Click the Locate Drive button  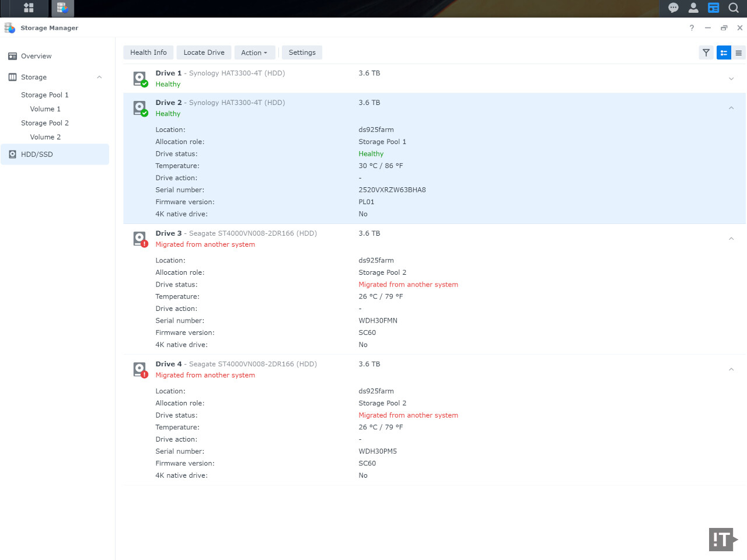click(204, 52)
